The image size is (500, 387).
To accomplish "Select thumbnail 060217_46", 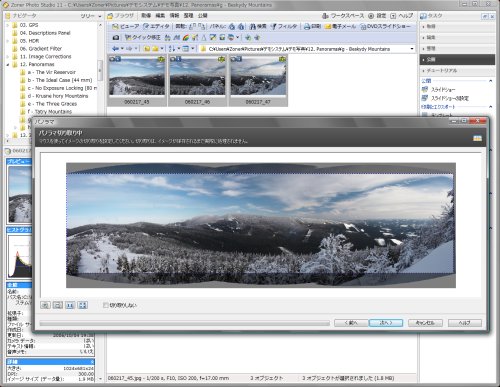I will point(197,81).
